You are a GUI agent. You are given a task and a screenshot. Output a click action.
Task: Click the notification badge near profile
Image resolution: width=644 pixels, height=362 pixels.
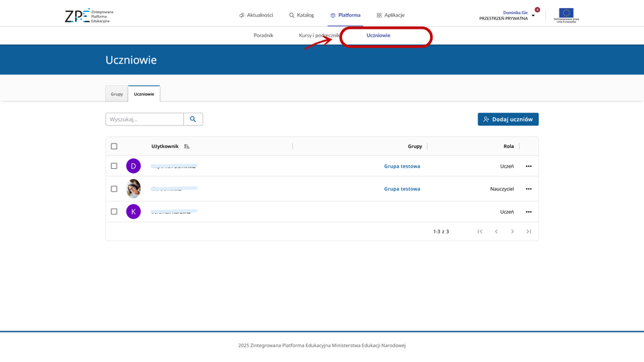pos(537,9)
